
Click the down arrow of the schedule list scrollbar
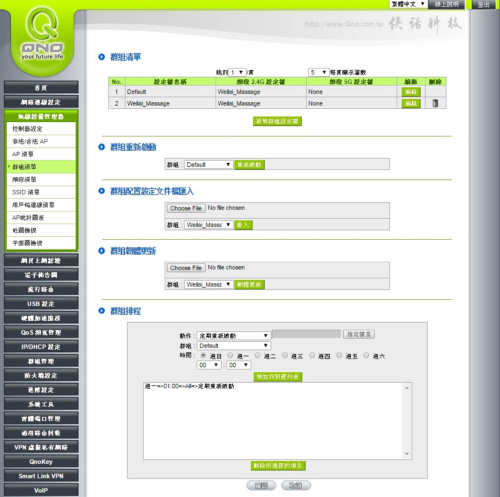pos(407,454)
